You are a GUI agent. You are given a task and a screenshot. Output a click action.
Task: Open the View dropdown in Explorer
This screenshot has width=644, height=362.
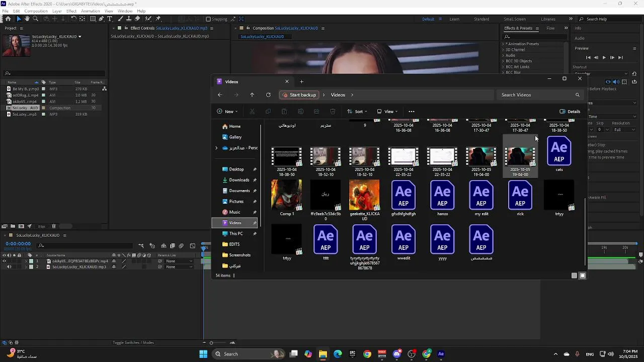click(x=387, y=112)
